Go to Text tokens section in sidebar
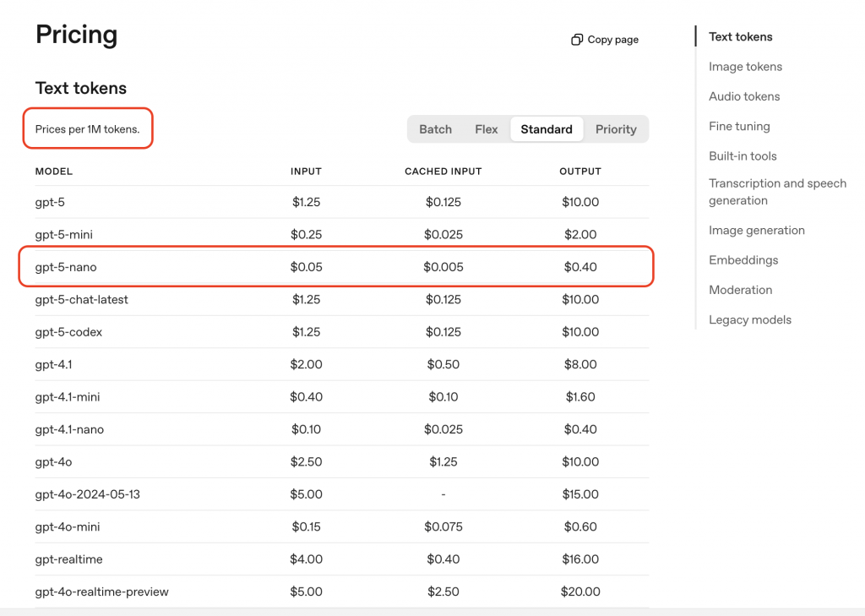865x616 pixels. [x=740, y=37]
